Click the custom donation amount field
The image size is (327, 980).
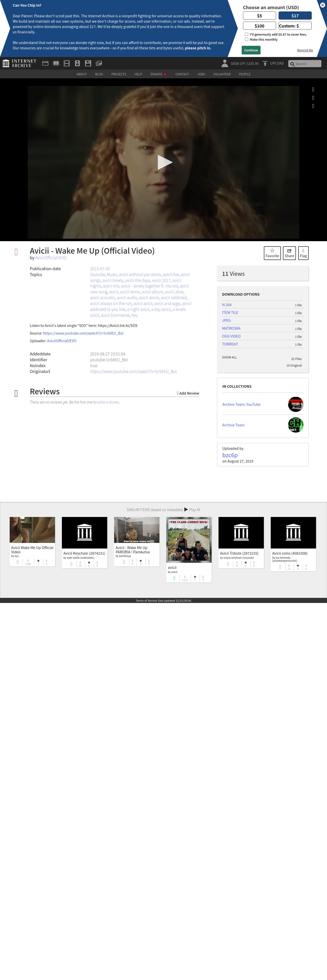305,26
